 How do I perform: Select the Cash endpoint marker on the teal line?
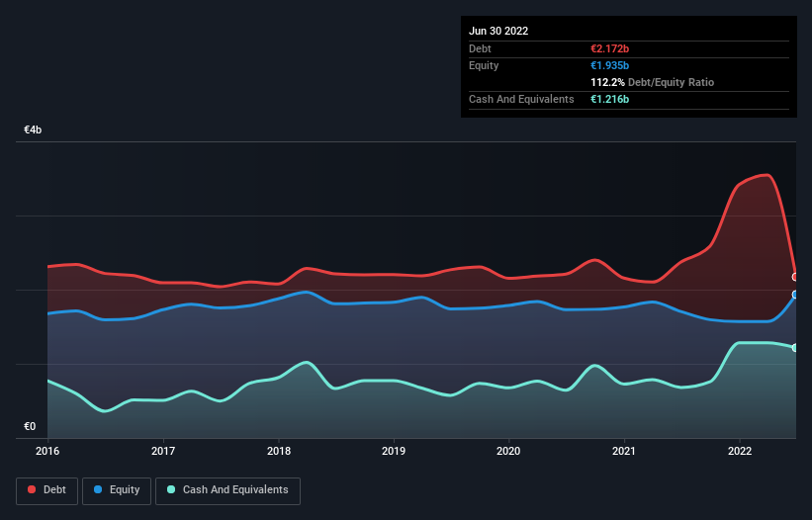pyautogui.click(x=795, y=348)
